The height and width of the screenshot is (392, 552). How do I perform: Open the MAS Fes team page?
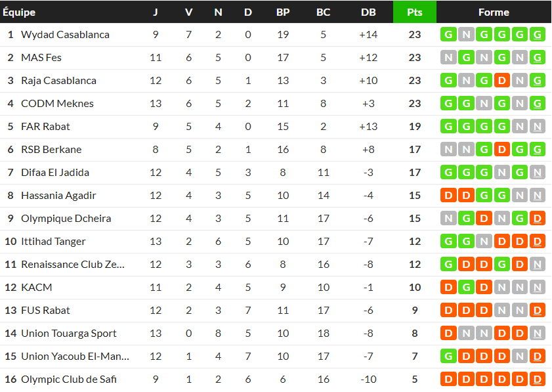(x=41, y=58)
